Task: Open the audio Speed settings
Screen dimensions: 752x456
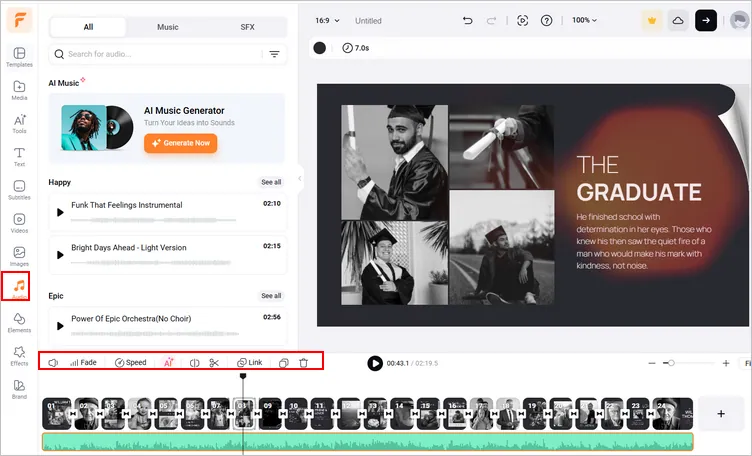Action: [x=130, y=362]
